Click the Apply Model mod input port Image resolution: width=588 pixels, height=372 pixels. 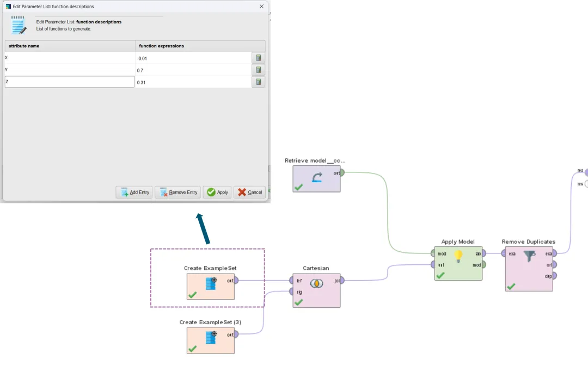point(433,253)
